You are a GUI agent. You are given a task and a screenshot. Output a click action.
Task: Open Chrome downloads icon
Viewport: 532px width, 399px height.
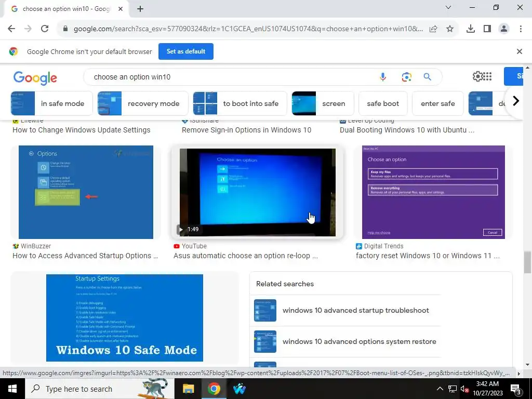[471, 29]
